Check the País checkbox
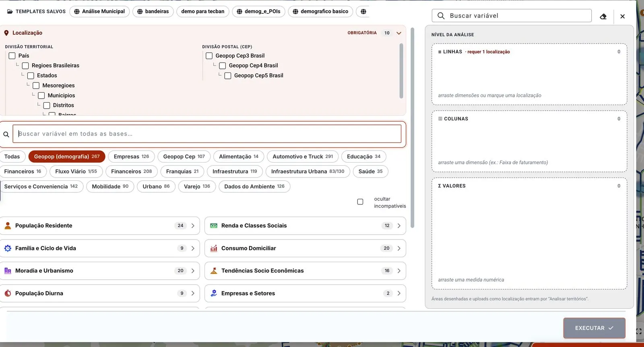This screenshot has width=644, height=347. tap(12, 56)
